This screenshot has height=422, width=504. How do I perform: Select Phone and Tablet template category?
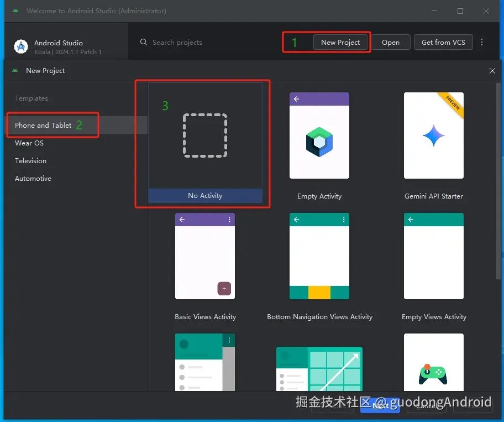(76, 125)
